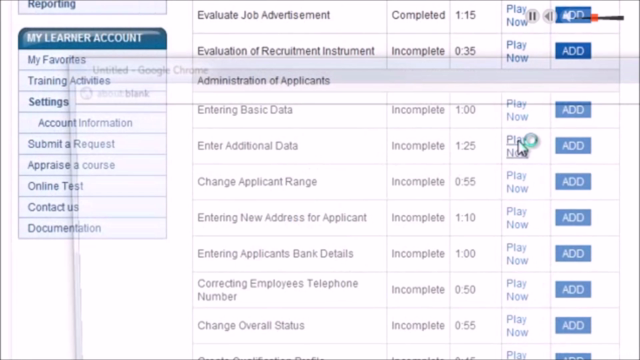Click ADD for Entering Applicants Bank Details

point(573,253)
